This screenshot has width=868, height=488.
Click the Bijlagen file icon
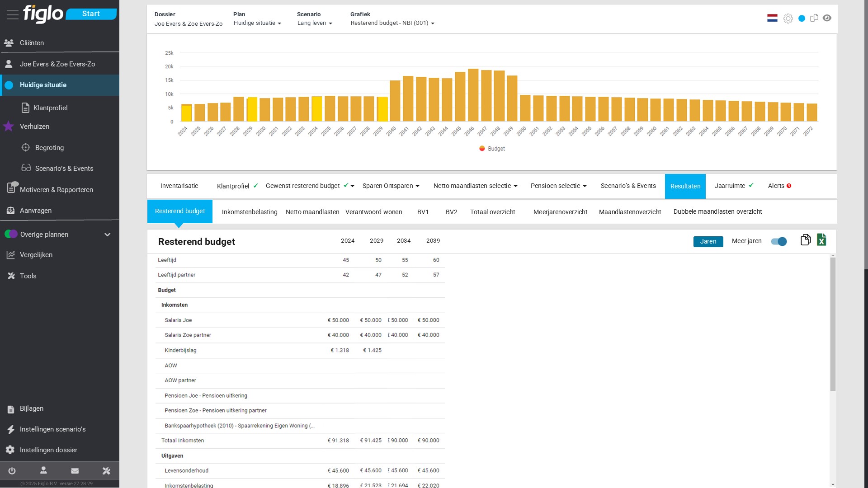pyautogui.click(x=11, y=409)
